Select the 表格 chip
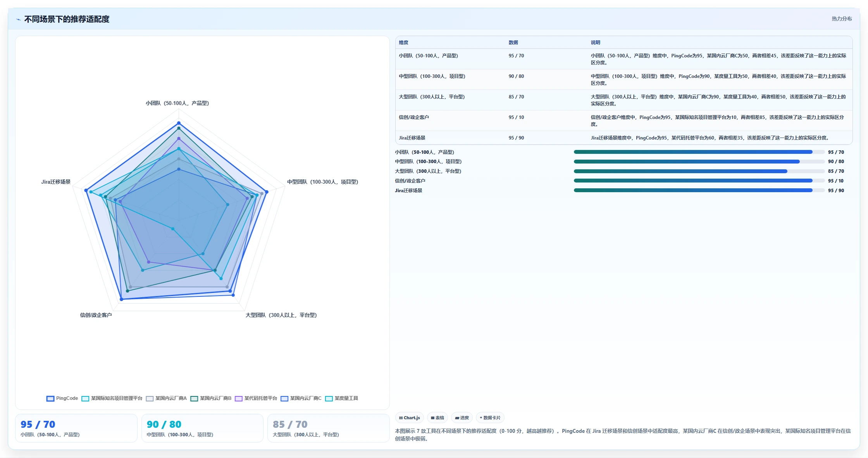 437,418
